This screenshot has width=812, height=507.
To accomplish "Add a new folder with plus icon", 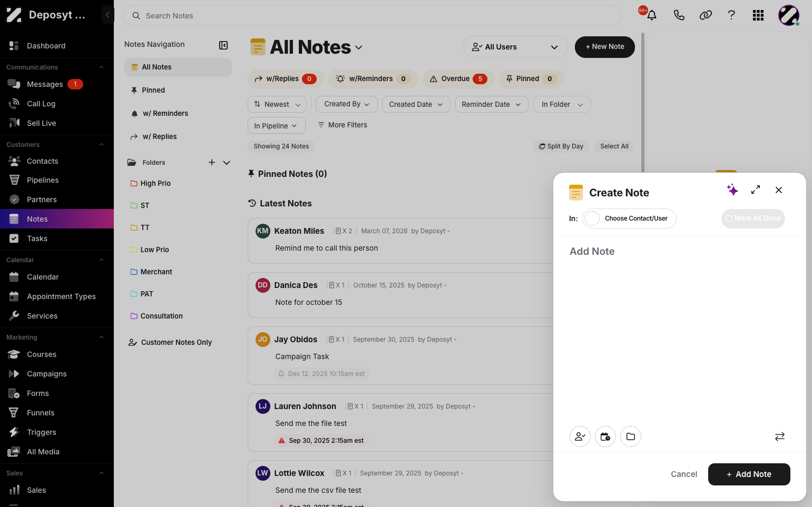I will pyautogui.click(x=212, y=163).
